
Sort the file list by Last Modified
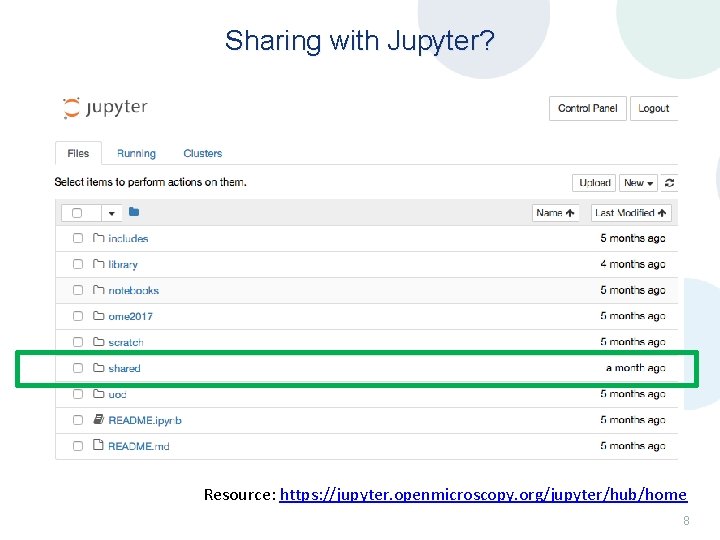pos(631,213)
